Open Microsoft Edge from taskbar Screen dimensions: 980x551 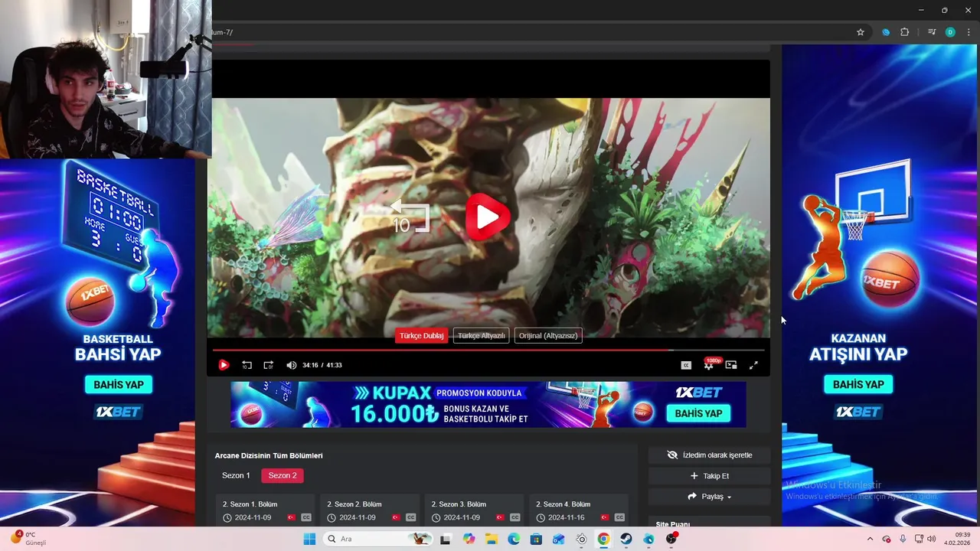[514, 539]
